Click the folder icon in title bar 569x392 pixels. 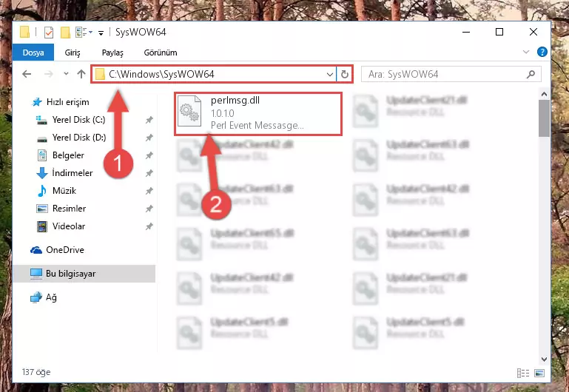tap(24, 32)
